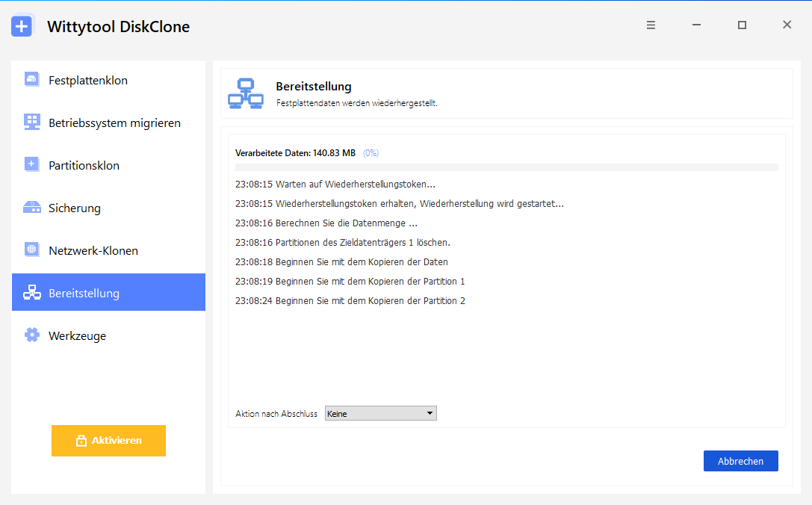The image size is (812, 505).
Task: Select log line 'Beginnen Sie mit dem Kopieren der Daten'
Action: 341,262
